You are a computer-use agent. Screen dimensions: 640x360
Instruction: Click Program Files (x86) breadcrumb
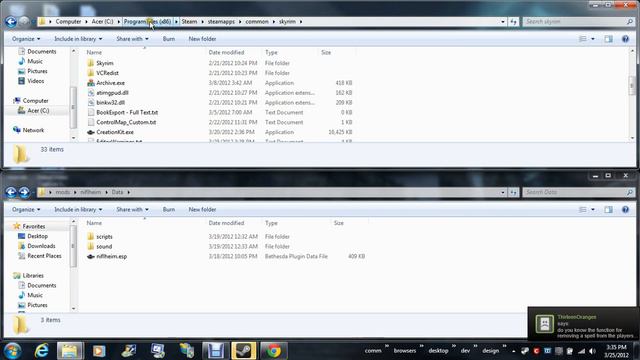[x=147, y=22]
